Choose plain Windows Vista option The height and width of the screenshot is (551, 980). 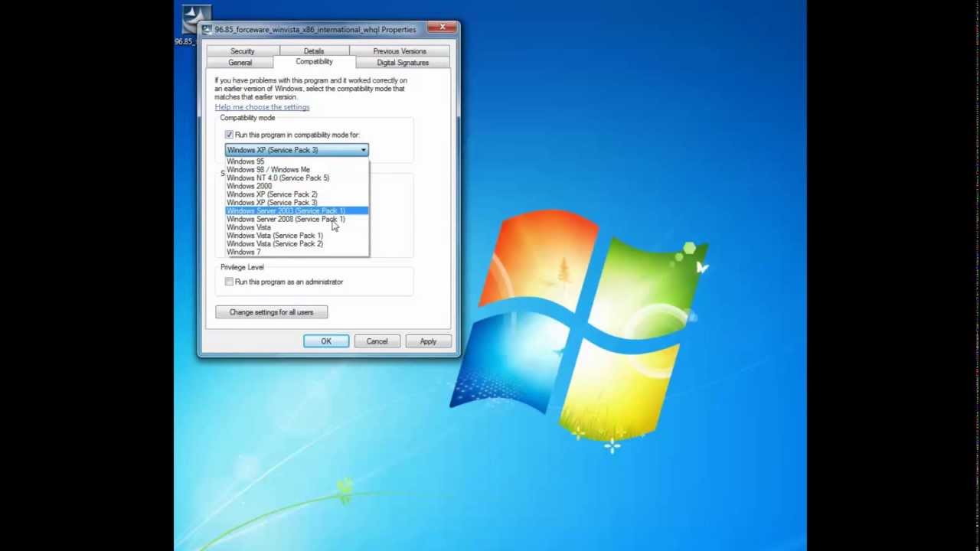tap(296, 227)
